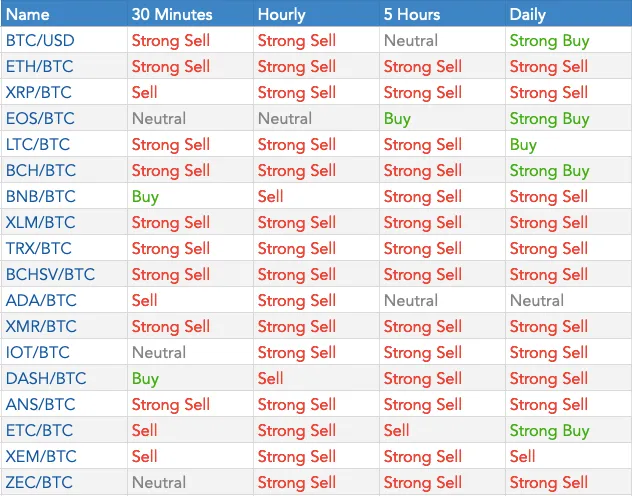Screen dimensions: 632x496
Task: Open the BCH/BTC pair link
Action: (x=41, y=170)
